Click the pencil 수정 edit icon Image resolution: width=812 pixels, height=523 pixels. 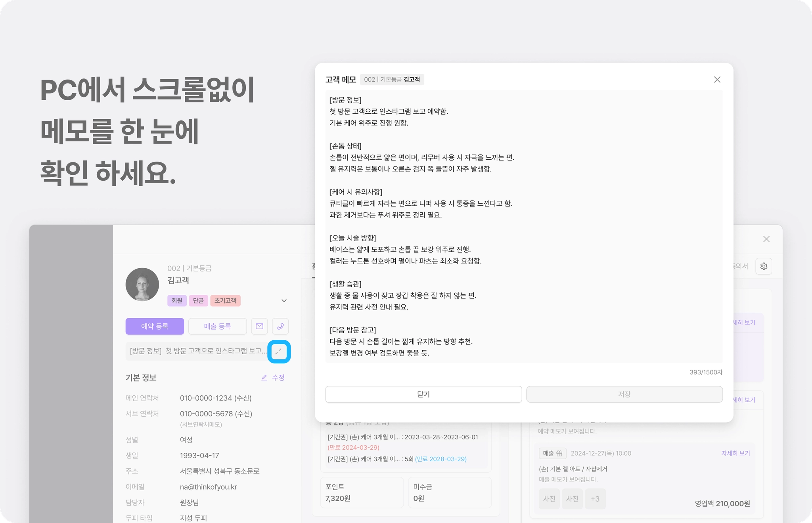coord(264,378)
